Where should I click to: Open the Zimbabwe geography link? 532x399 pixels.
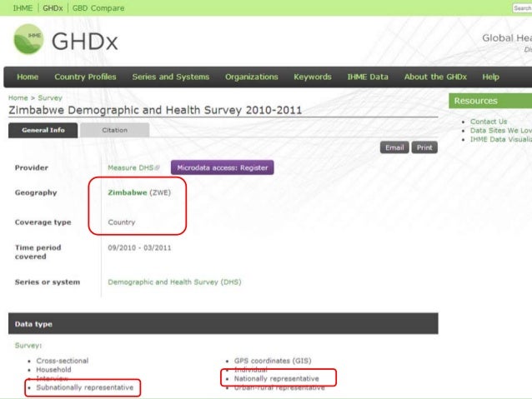[128, 192]
